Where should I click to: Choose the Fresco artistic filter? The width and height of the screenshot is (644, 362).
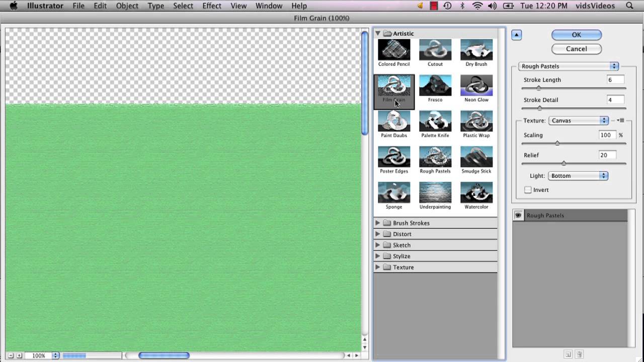click(x=435, y=85)
